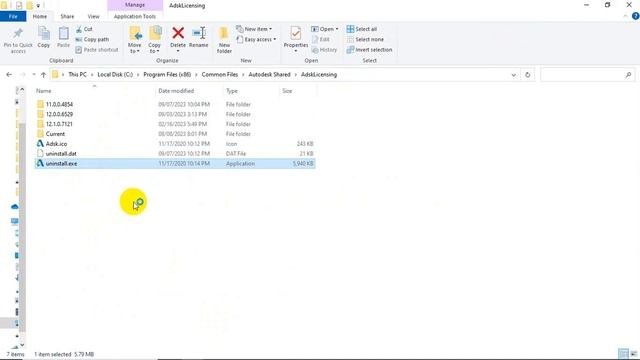Screen dimensions: 640x360
Task: Switch to the Share tab
Action: [67, 16]
